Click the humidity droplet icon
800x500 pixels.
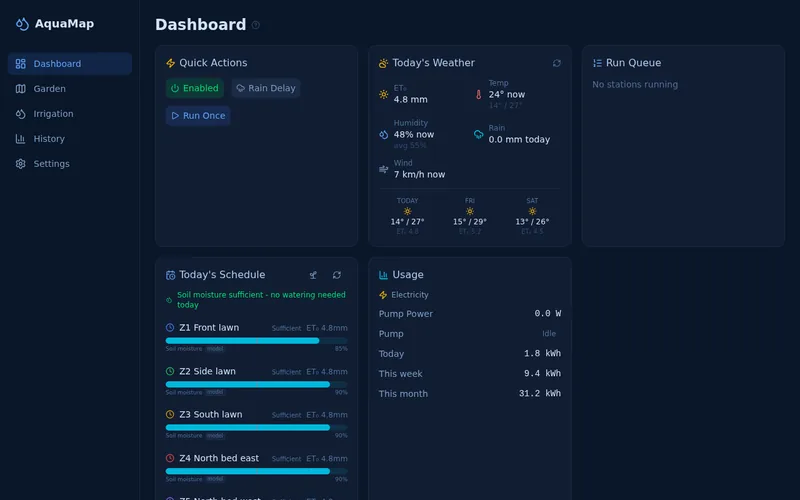pyautogui.click(x=384, y=135)
